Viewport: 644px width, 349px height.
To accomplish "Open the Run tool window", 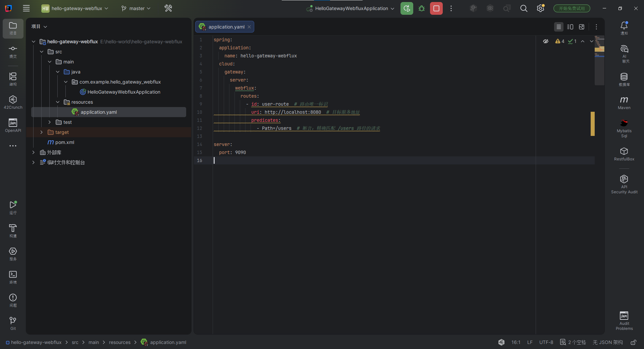I will tap(13, 208).
